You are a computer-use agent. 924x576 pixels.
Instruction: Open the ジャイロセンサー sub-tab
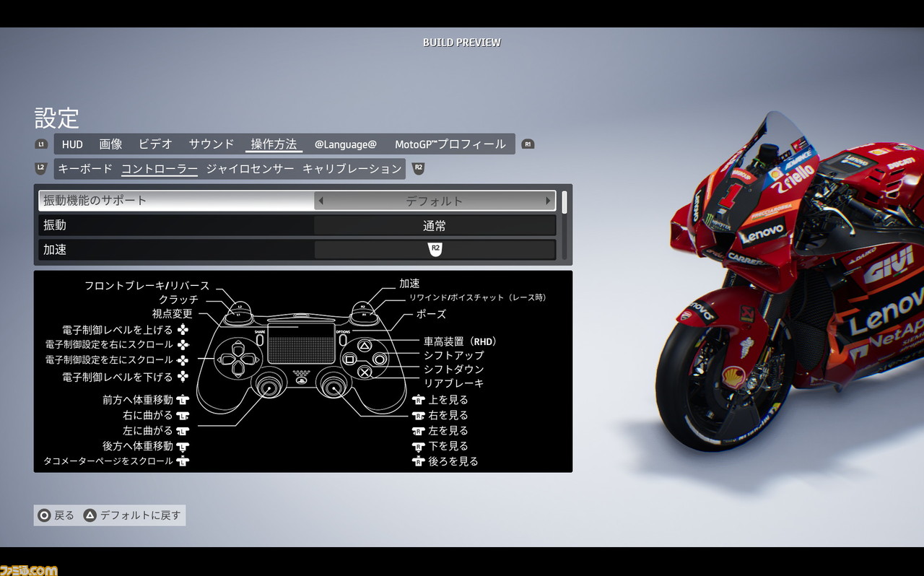[250, 169]
